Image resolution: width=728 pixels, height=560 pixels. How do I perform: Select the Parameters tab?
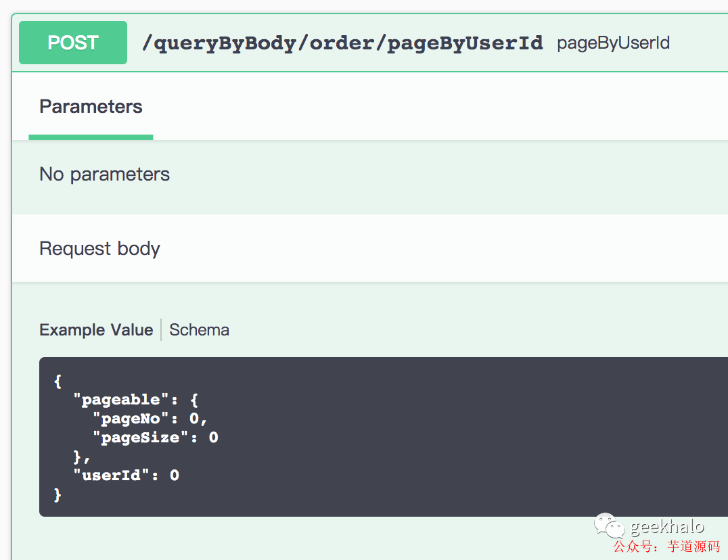click(x=91, y=107)
